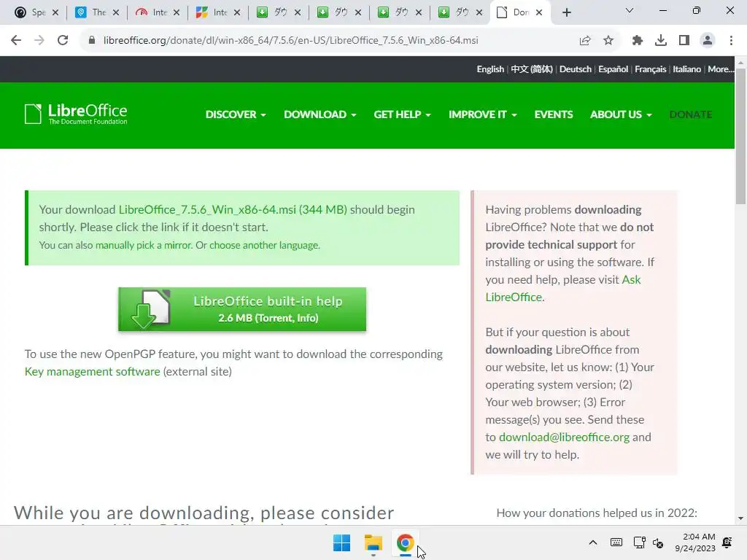The image size is (747, 560).
Task: Expand the ABOUT US menu
Action: coord(621,114)
